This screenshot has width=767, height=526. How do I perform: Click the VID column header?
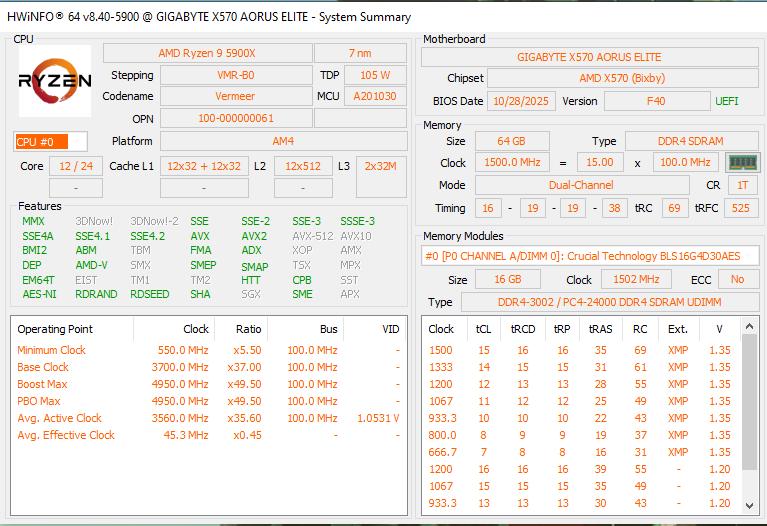[x=375, y=329]
